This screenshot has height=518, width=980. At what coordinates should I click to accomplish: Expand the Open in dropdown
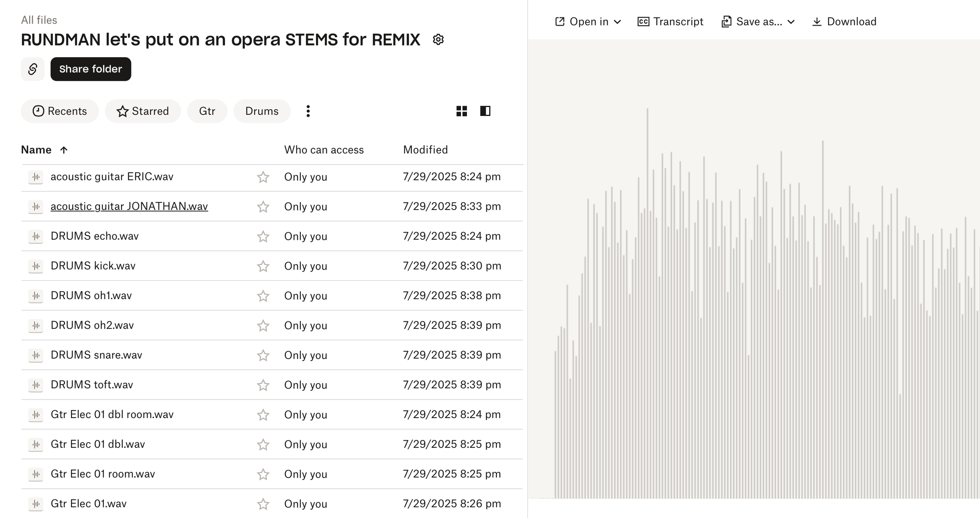point(588,22)
